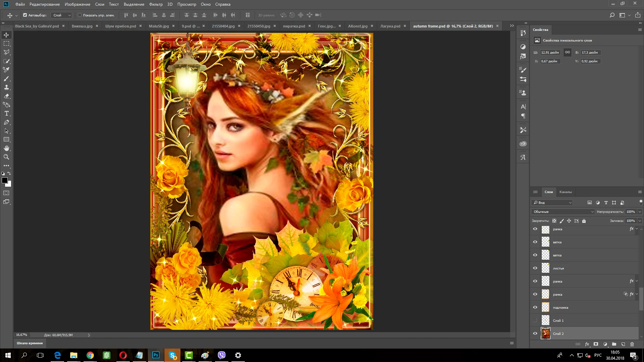Select the Clone Stamp tool

coord(6,87)
